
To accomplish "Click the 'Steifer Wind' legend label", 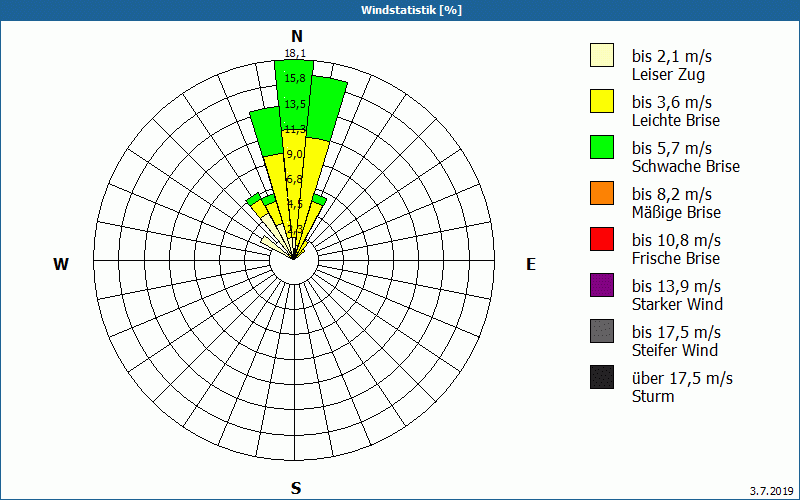I will (675, 350).
